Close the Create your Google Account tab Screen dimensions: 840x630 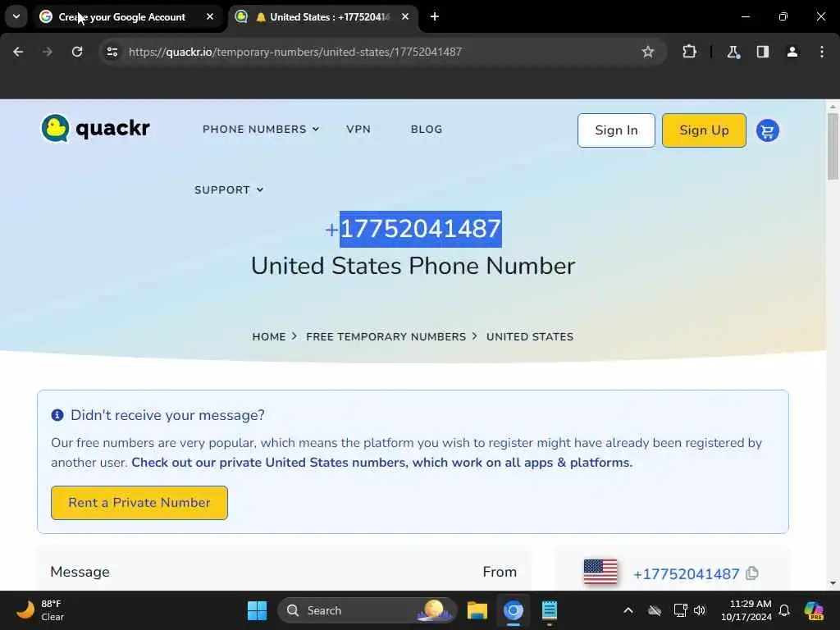[210, 16]
